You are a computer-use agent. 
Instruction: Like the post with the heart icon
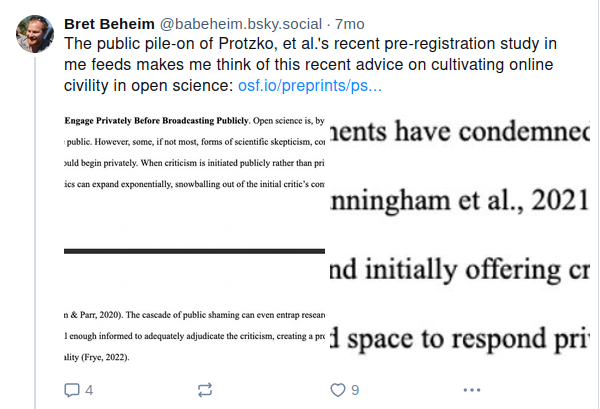338,390
